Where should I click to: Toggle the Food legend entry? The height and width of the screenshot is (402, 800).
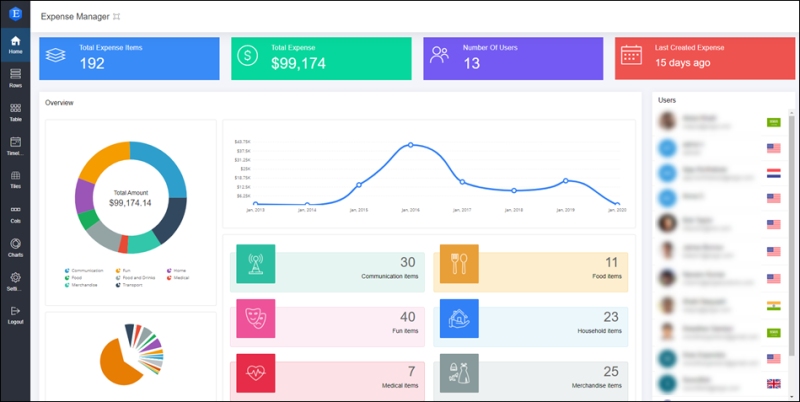click(73, 278)
